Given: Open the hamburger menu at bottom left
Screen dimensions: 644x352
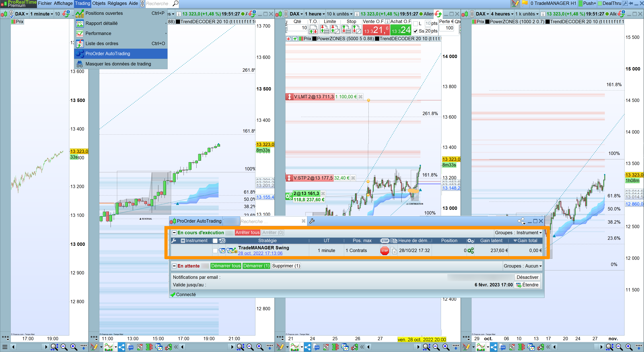Looking at the screenshot, I should click(x=5, y=347).
